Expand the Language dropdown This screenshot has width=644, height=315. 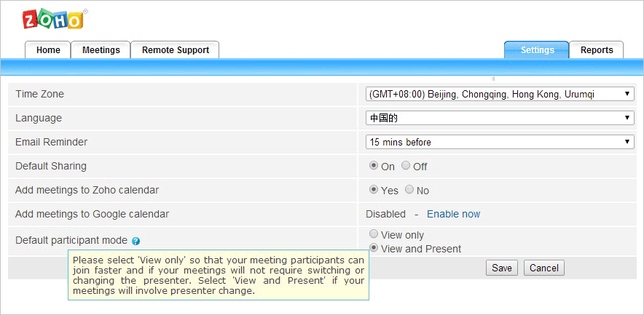[500, 118]
